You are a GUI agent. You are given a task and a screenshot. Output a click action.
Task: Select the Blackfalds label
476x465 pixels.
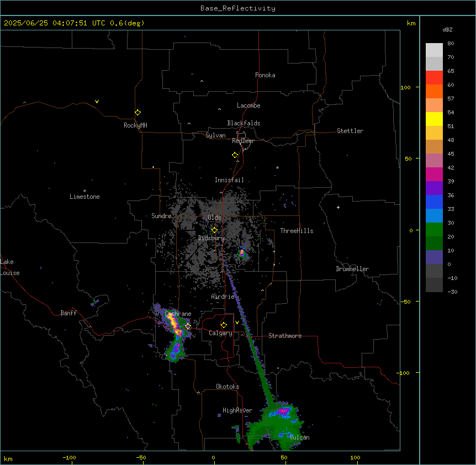click(244, 123)
